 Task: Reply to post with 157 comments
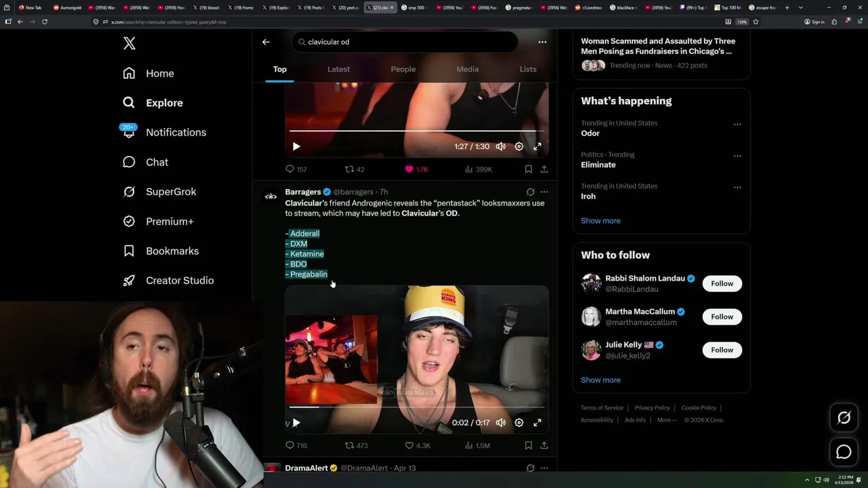[x=296, y=169]
